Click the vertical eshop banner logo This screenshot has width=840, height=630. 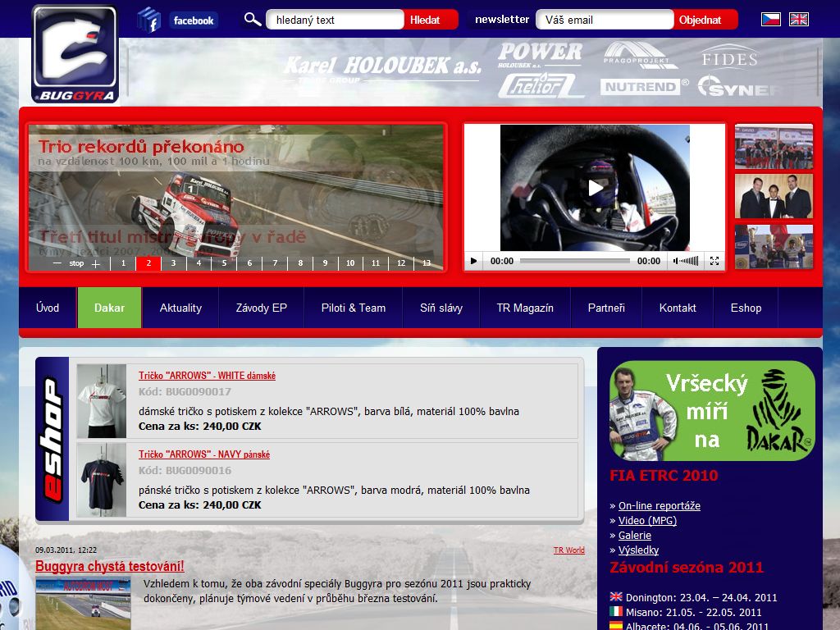pyautogui.click(x=52, y=440)
